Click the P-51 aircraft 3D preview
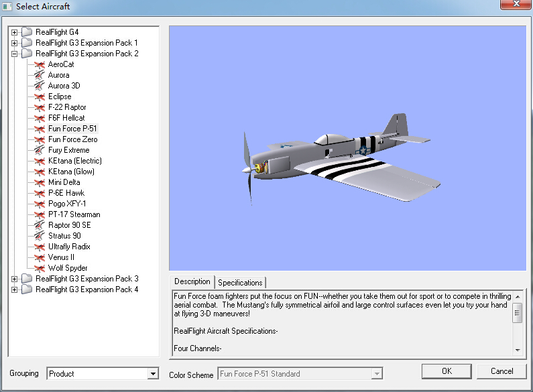 pyautogui.click(x=341, y=158)
